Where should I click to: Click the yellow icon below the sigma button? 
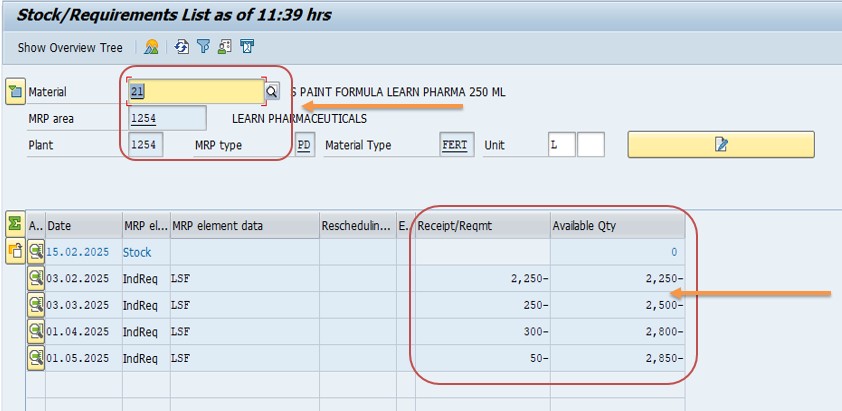[16, 251]
